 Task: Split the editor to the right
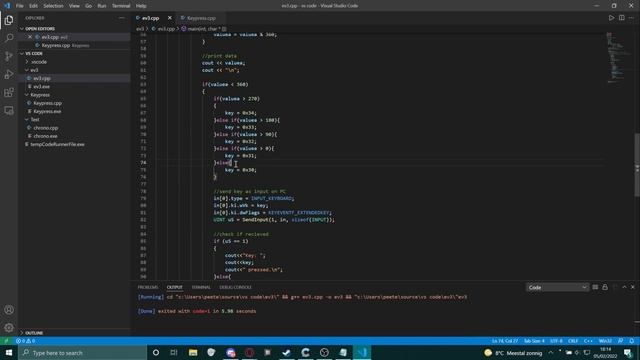point(621,18)
